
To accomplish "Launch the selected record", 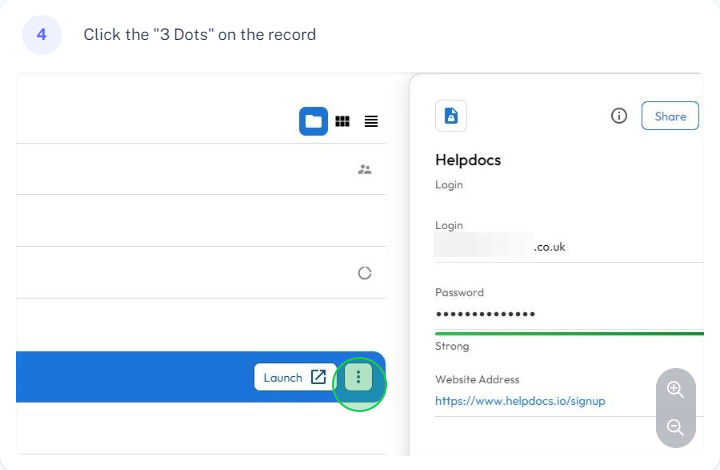I will 295,377.
